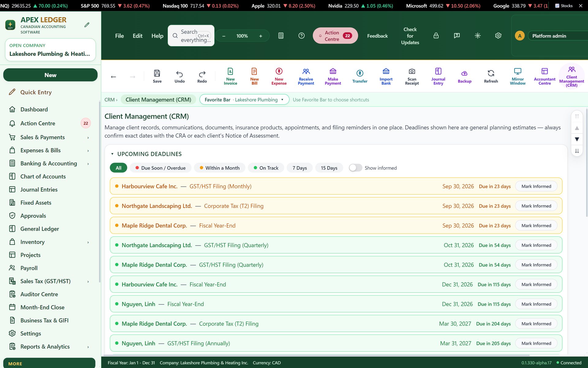Viewport: 588px width, 368px height.
Task: Filter deadlines by On Track
Action: click(x=266, y=168)
